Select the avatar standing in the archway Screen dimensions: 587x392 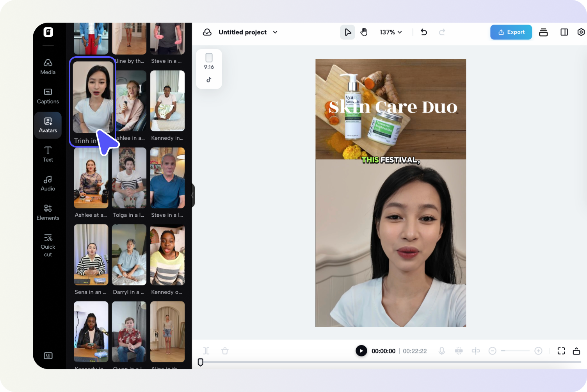tap(167, 331)
